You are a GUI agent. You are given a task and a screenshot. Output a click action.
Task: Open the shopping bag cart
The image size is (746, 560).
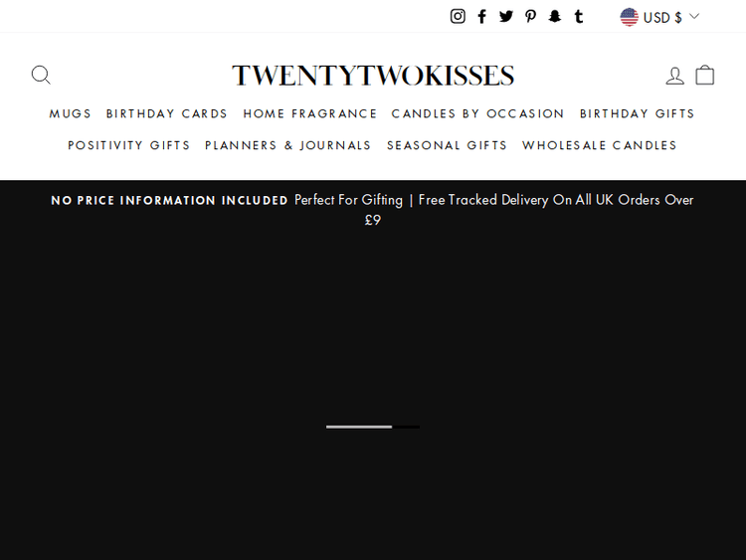[x=704, y=76]
